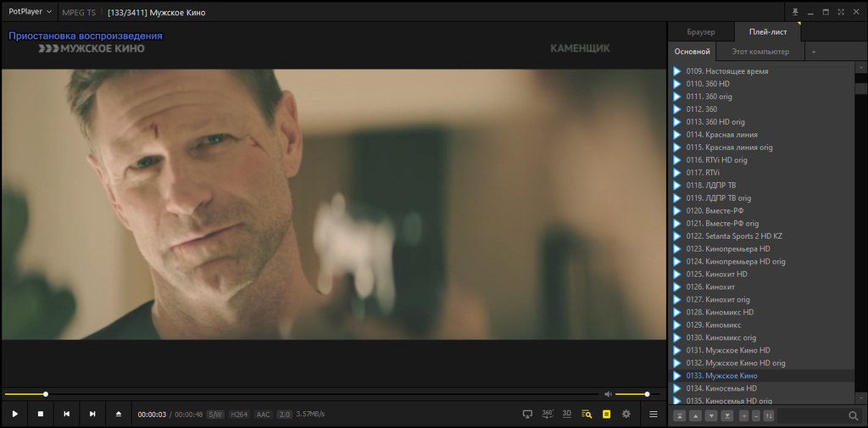Select playlist item 0123. Кинопремьера HD
Viewport: 868px width, 428px height.
pos(762,248)
